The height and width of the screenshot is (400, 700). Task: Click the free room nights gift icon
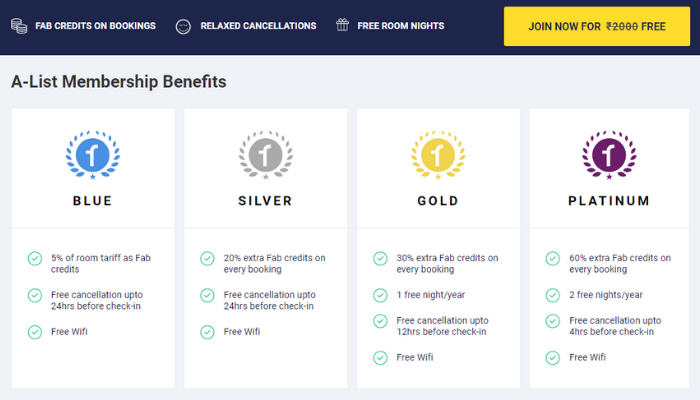[343, 25]
